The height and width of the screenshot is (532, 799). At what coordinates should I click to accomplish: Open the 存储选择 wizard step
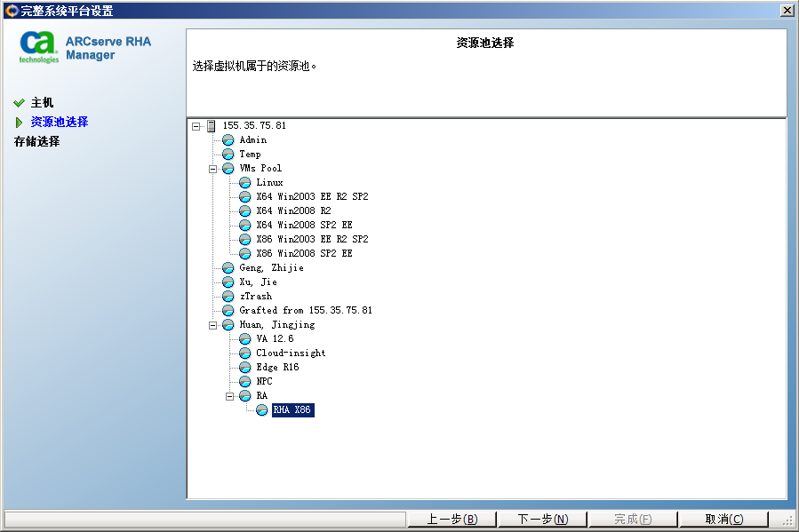(36, 141)
